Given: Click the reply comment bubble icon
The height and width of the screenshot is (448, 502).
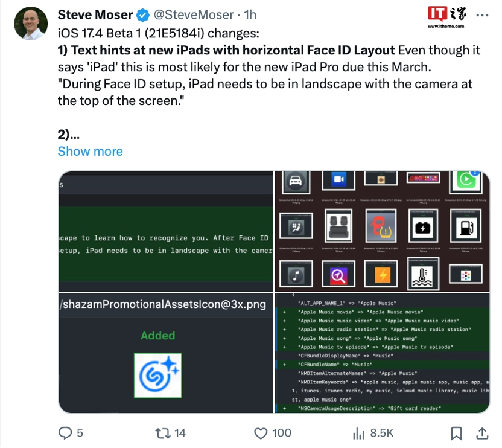Looking at the screenshot, I should (x=65, y=433).
